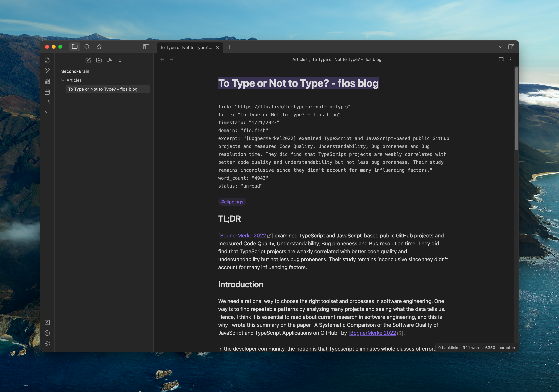
Task: Open Obsidian settings gear
Action: click(x=47, y=344)
